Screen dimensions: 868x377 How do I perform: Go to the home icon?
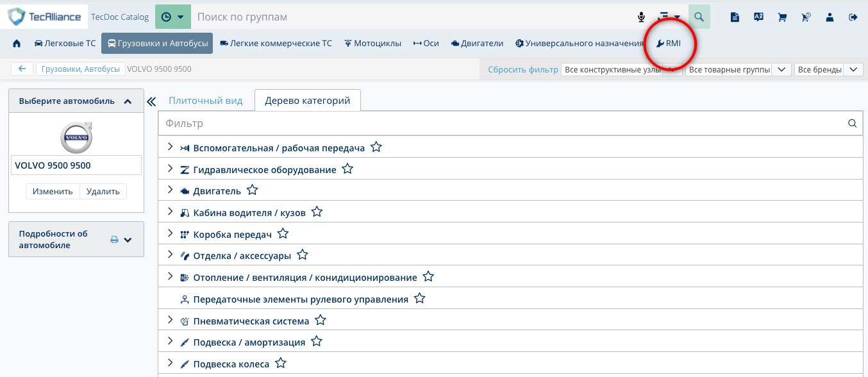(17, 44)
